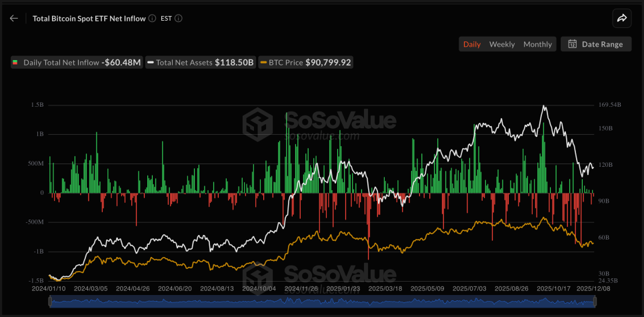Click the green-red Daily Net Inflow legend icon
The width and height of the screenshot is (644, 317).
(x=16, y=63)
